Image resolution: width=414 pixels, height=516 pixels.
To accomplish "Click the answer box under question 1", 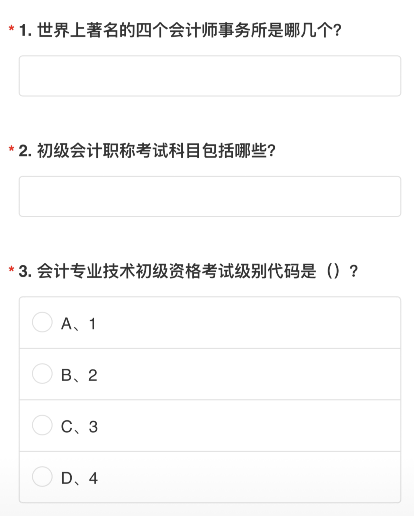I will (x=210, y=76).
